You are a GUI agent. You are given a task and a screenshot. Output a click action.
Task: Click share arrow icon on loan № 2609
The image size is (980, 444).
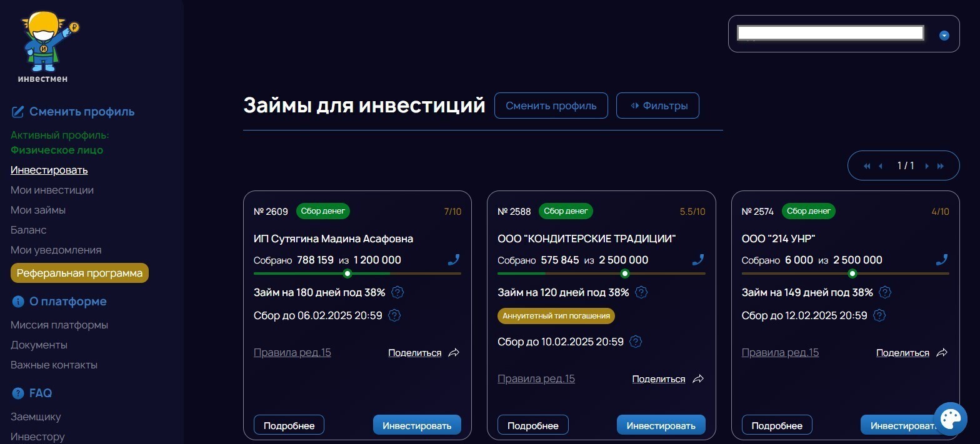(454, 353)
